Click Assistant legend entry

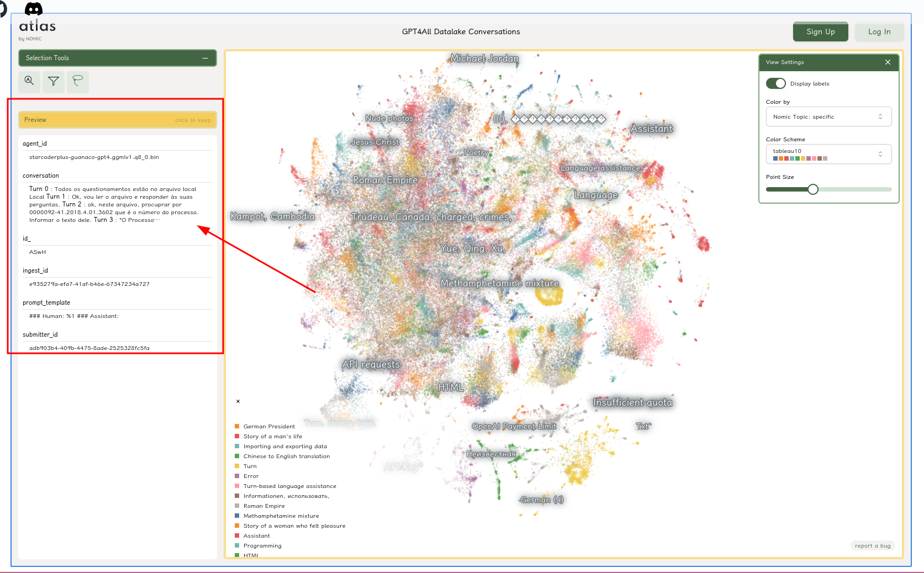pyautogui.click(x=257, y=535)
